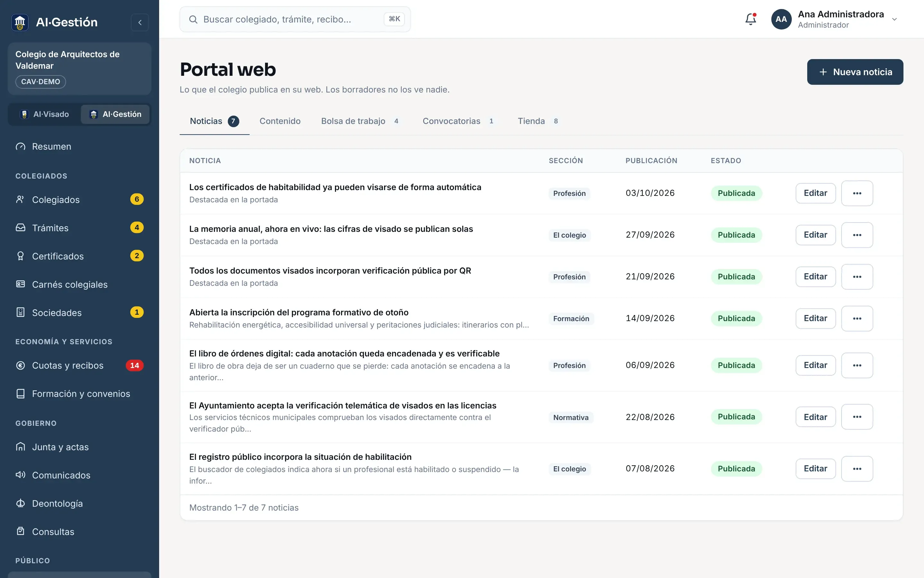The height and width of the screenshot is (578, 924).
Task: Open Junta y actas
Action: pos(80,447)
